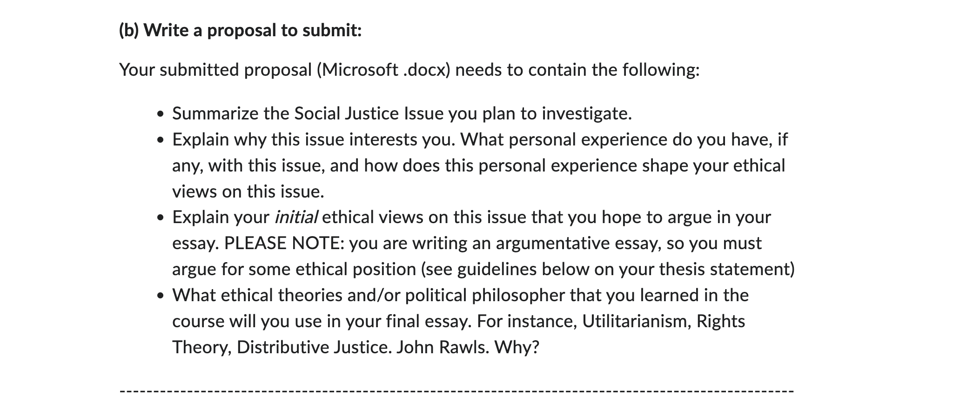Click the first bullet point marker
Image resolution: width=980 pixels, height=396 pixels.
[161, 114]
